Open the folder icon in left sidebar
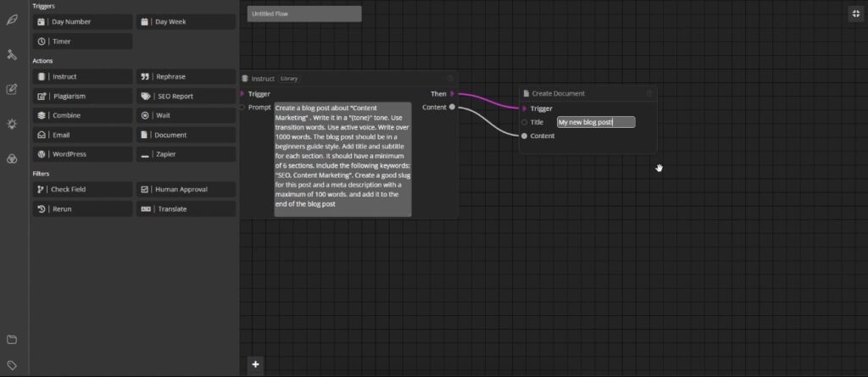The image size is (868, 377). pos(12,340)
